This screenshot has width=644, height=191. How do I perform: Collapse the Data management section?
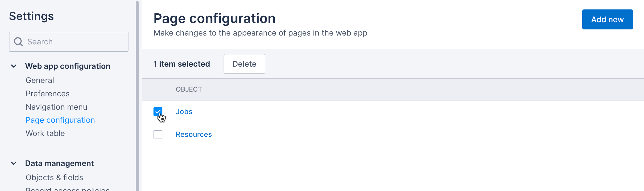(x=13, y=163)
